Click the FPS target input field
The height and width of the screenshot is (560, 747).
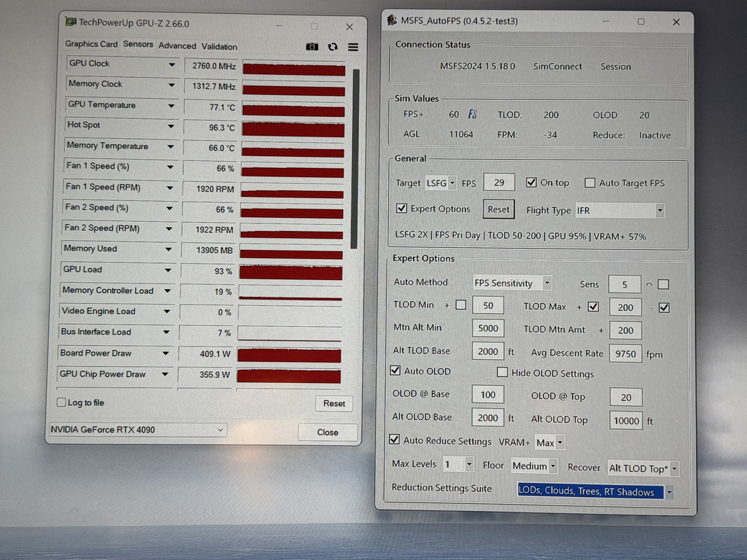click(498, 183)
